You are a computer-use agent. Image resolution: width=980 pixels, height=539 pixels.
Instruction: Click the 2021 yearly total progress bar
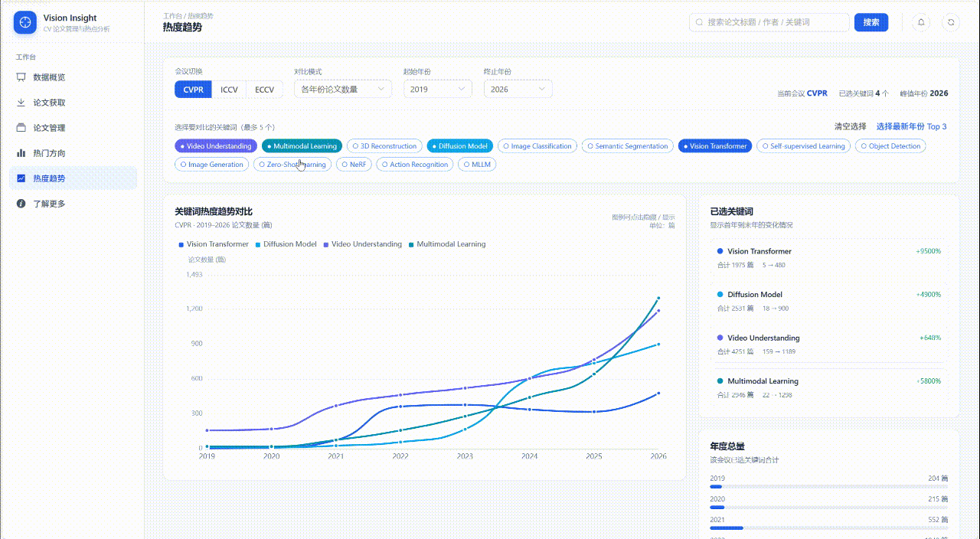pos(828,528)
